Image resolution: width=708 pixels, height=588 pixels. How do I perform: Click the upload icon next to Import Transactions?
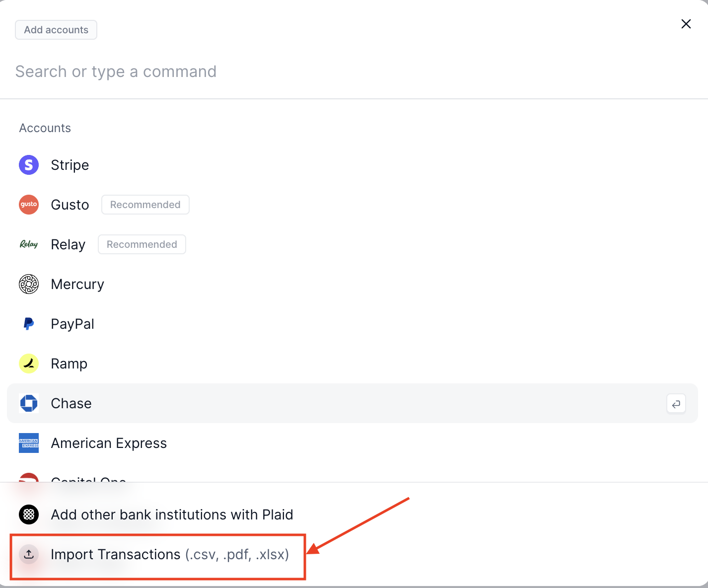pyautogui.click(x=28, y=554)
